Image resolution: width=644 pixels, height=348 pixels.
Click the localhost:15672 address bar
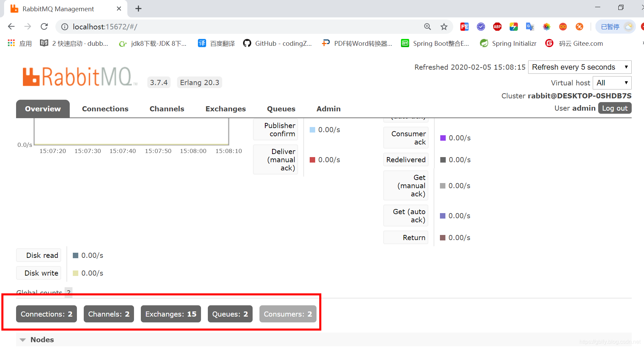pos(239,27)
